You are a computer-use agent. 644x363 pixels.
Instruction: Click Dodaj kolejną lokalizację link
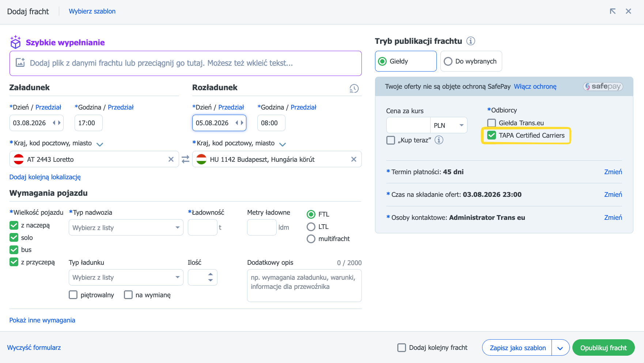(x=45, y=177)
